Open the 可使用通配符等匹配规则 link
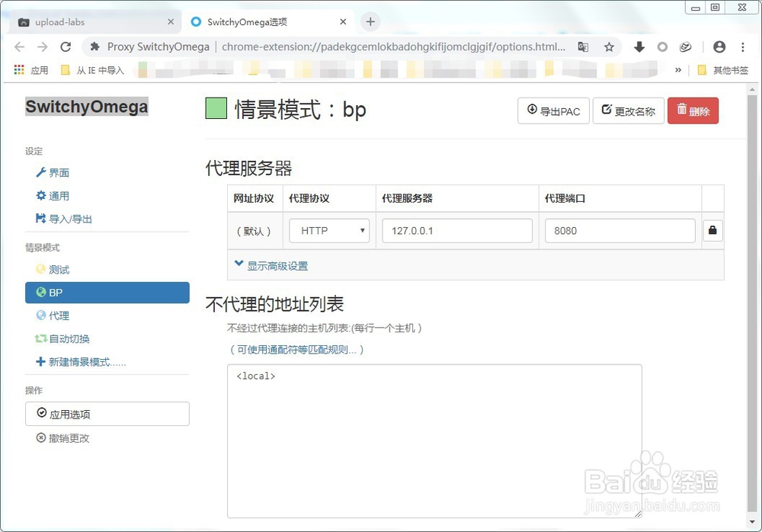Viewport: 762px width, 532px height. (297, 350)
